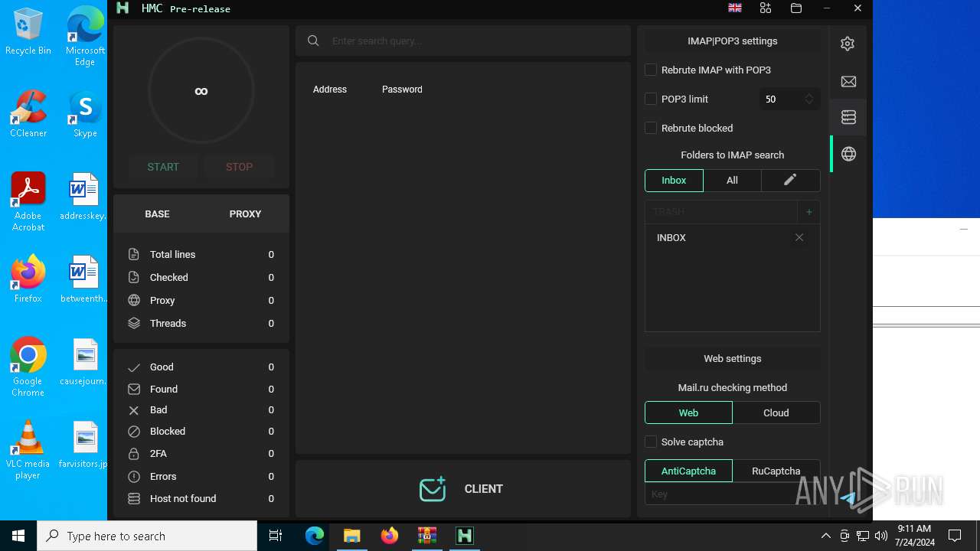Click the mail client plus icon
The width and height of the screenshot is (980, 551).
point(433,489)
